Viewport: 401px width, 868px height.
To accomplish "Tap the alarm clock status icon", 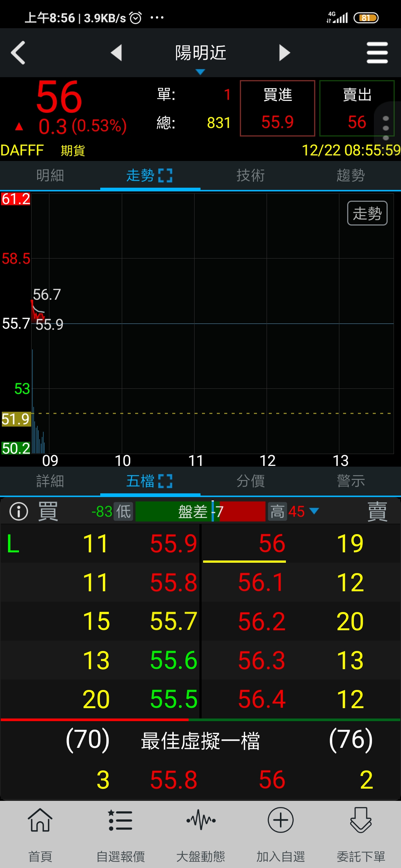I will click(x=136, y=17).
